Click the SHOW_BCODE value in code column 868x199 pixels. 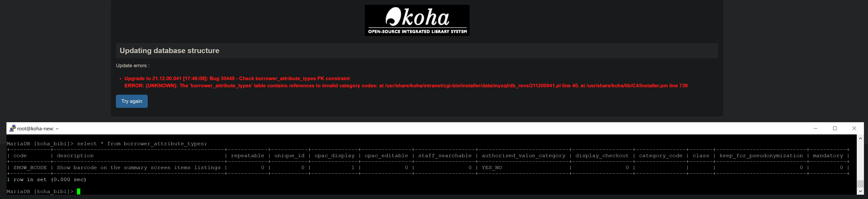click(30, 168)
